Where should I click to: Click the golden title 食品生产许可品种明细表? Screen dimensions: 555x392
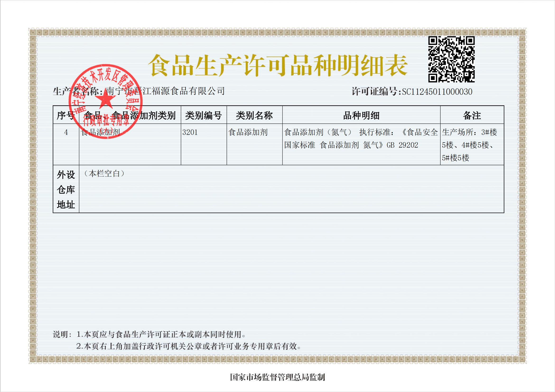click(278, 66)
